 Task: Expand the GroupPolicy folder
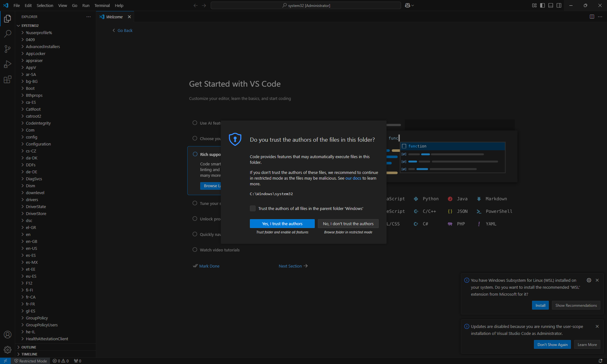[55, 318]
